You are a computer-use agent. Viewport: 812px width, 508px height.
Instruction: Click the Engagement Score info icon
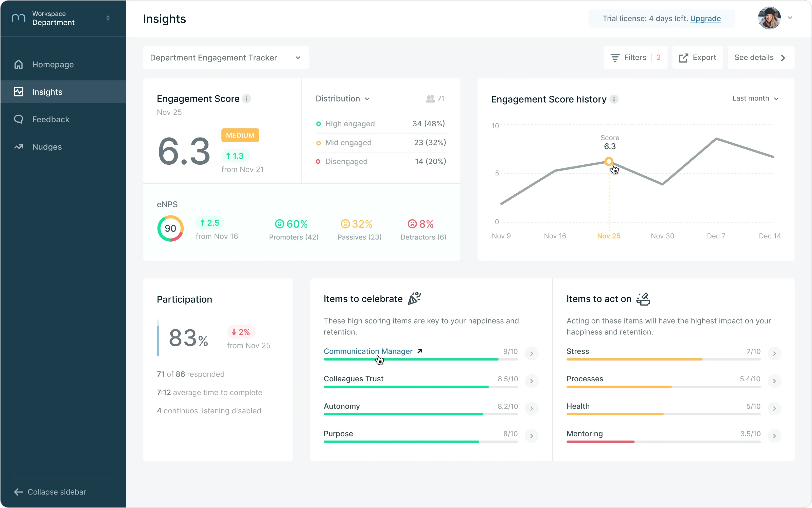coord(246,99)
